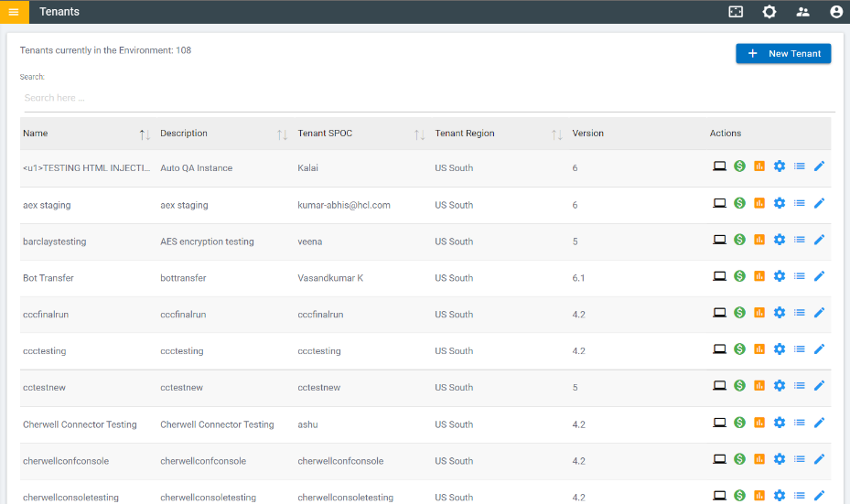Sort by Tenant Region column arrows
This screenshot has width=850, height=504.
(556, 134)
